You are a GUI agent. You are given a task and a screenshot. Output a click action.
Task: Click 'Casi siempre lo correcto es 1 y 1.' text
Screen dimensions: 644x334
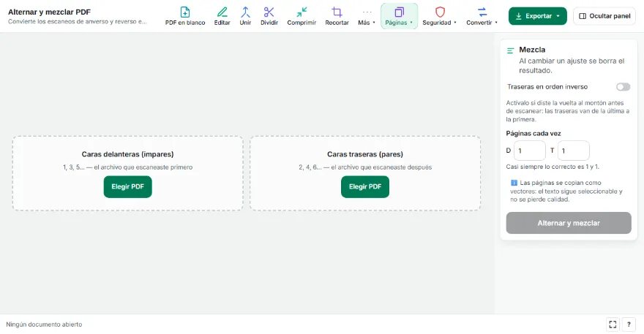coord(553,167)
